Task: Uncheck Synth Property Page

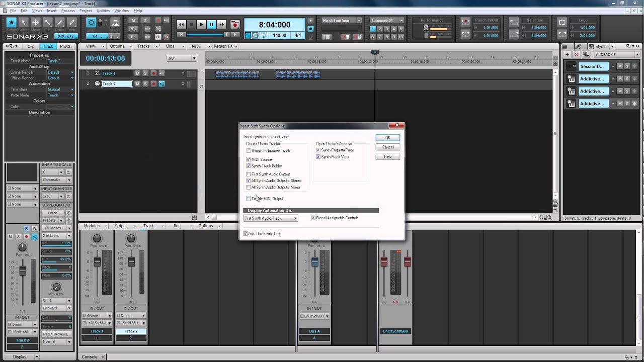Action: point(318,150)
